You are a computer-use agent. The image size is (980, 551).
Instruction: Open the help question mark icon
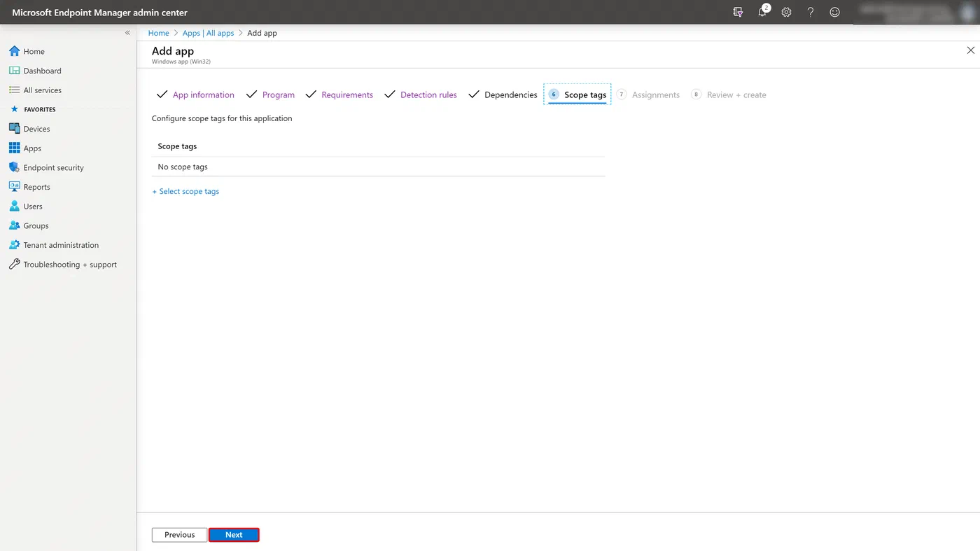pyautogui.click(x=811, y=12)
